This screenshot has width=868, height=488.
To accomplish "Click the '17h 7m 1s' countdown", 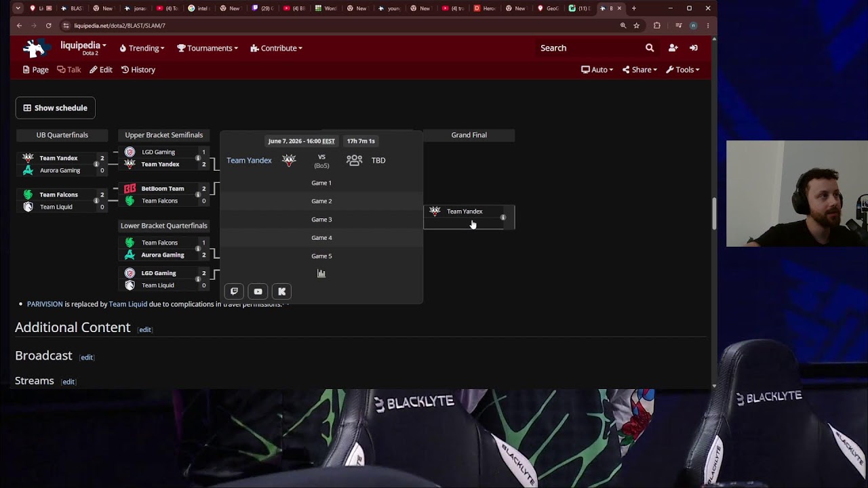I will [x=361, y=141].
